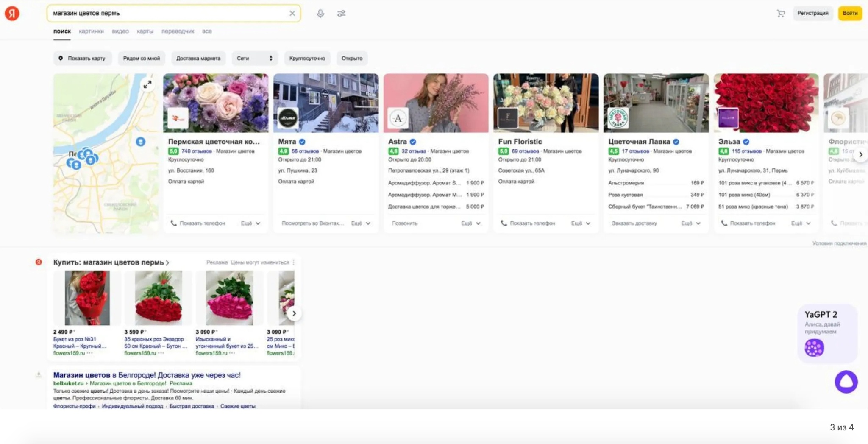
Task: Show phone for Эльза shop
Action: tap(748, 223)
